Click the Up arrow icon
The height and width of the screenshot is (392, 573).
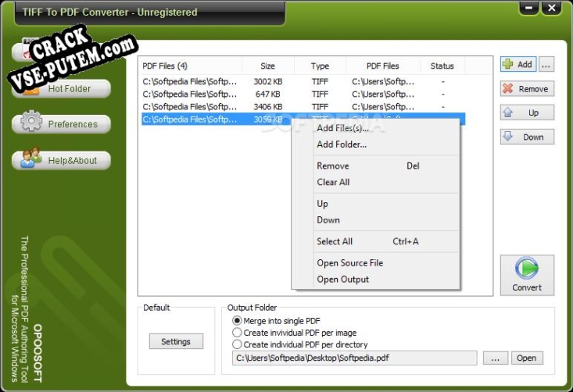click(x=507, y=112)
